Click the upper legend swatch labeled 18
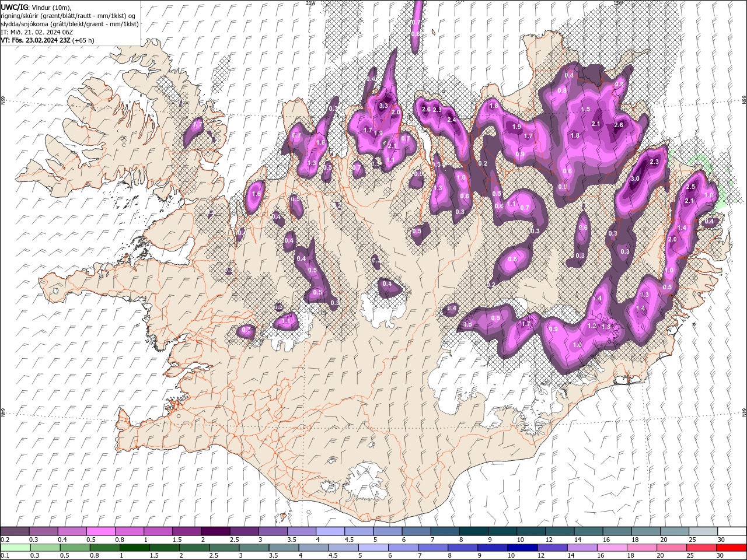 645,531
